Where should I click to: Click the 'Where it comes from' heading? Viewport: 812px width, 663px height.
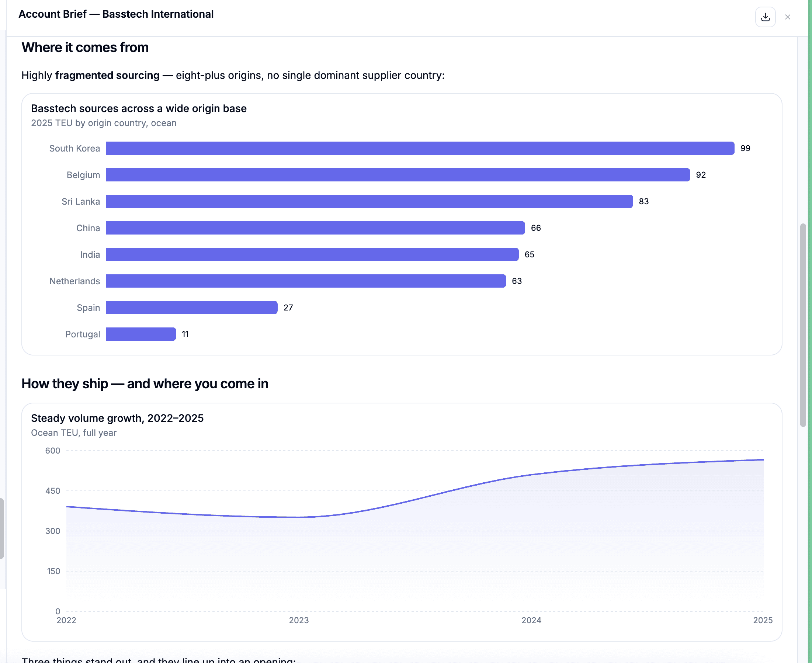85,47
